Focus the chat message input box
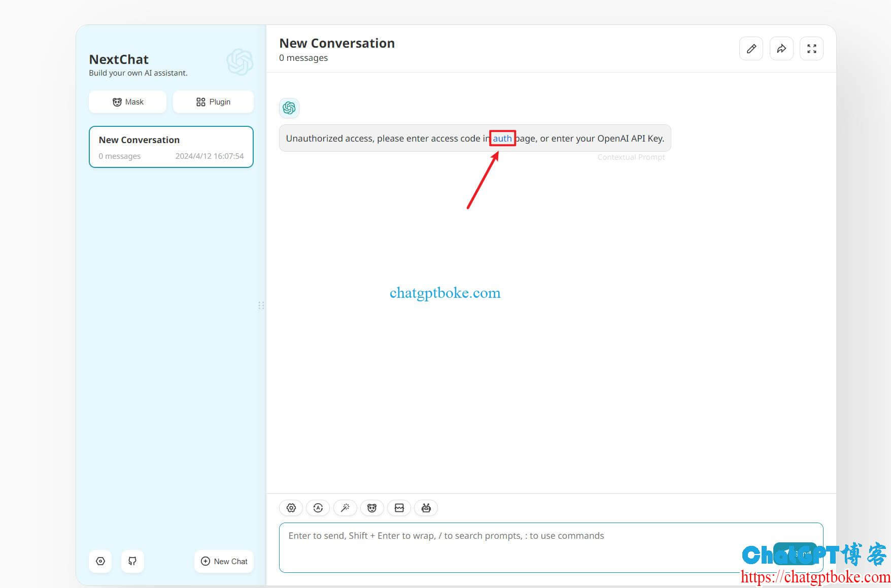 pyautogui.click(x=551, y=547)
